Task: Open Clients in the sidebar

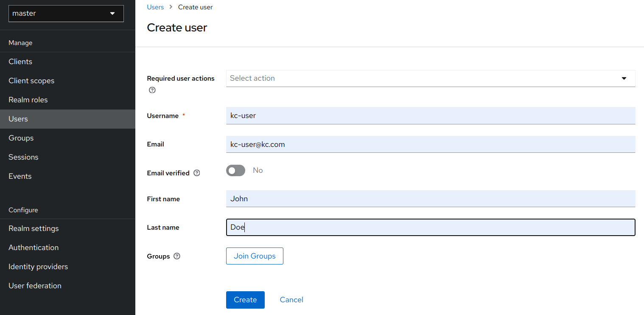Action: pyautogui.click(x=20, y=62)
